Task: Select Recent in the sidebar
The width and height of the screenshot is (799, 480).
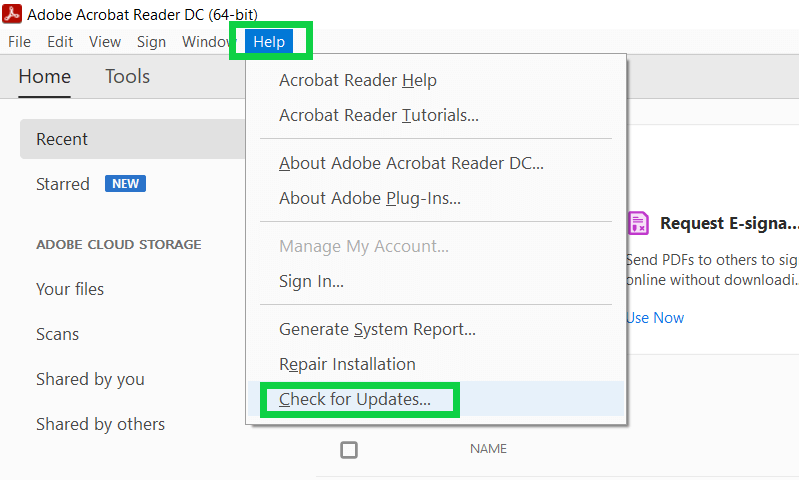Action: [x=132, y=139]
